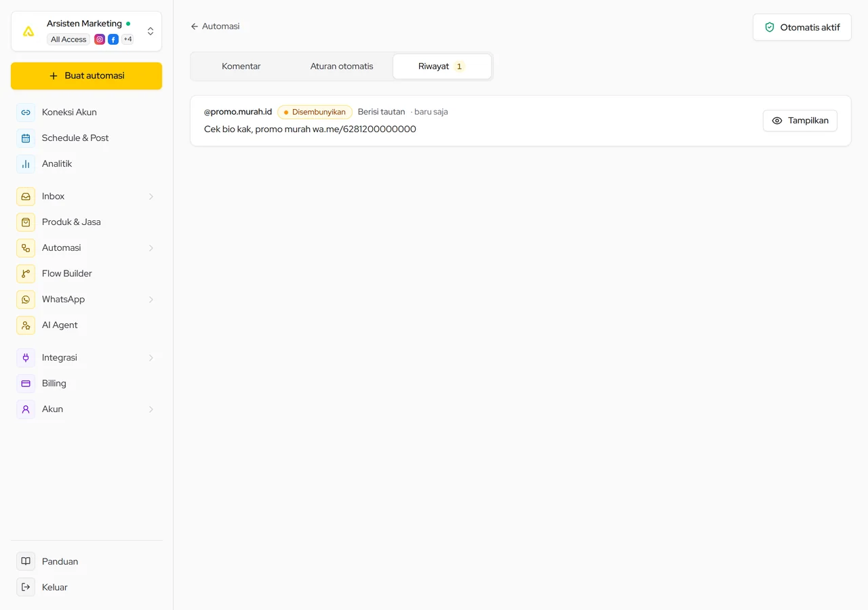Expand the Integrasi submenu chevron
The height and width of the screenshot is (610, 868).
[151, 358]
